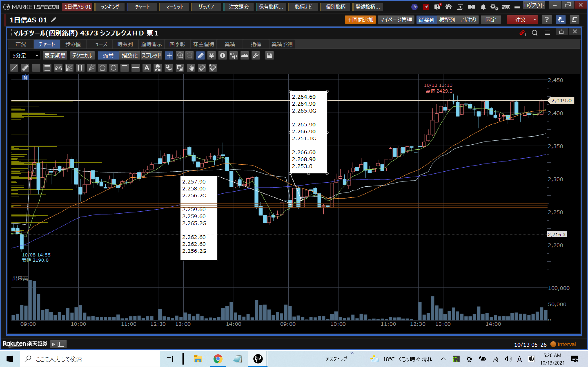The width and height of the screenshot is (588, 367).
Task: Expand the 注文 order dropdown arrow
Action: (535, 20)
